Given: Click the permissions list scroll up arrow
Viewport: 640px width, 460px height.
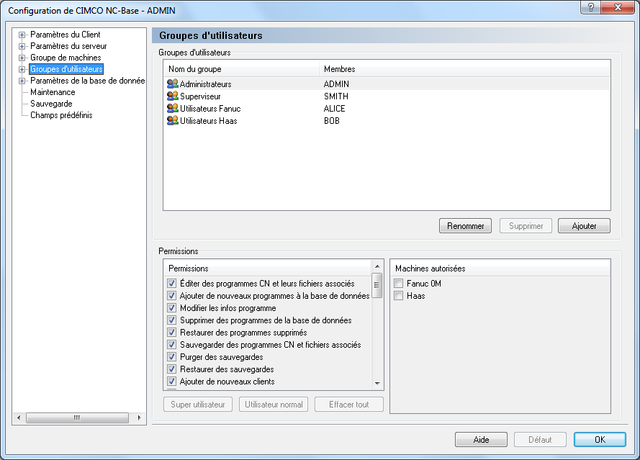Looking at the screenshot, I should (x=377, y=266).
